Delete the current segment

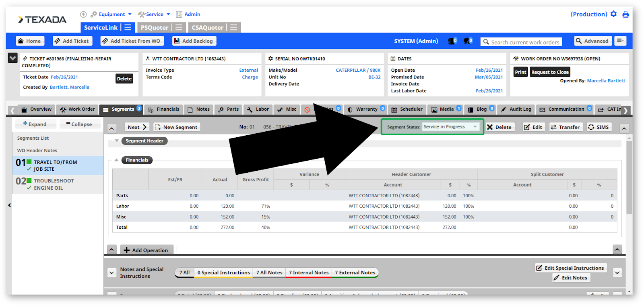pyautogui.click(x=500, y=127)
